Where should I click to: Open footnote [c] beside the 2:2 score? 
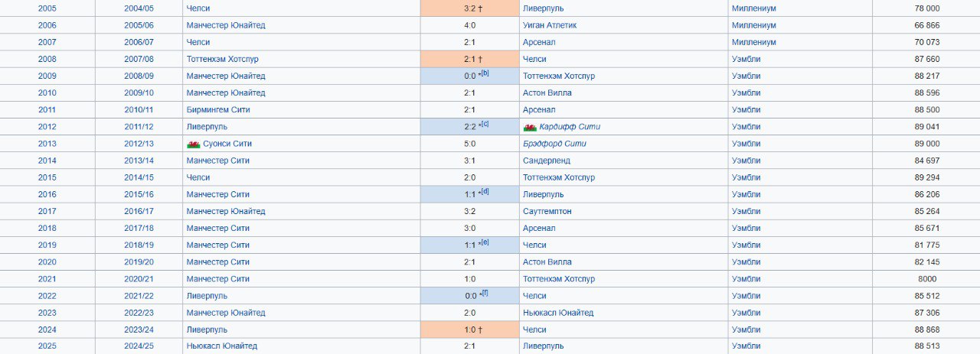pos(485,125)
